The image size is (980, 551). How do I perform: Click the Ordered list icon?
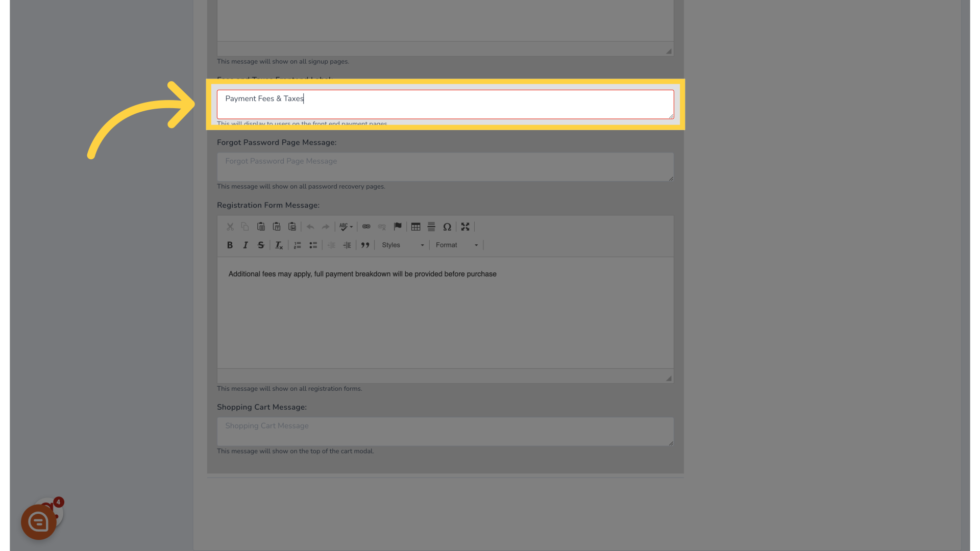(297, 244)
